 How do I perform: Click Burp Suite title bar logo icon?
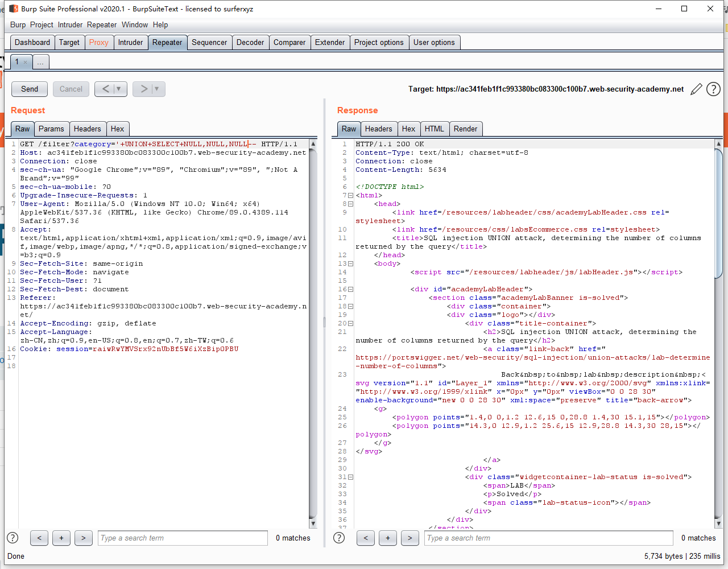point(14,9)
